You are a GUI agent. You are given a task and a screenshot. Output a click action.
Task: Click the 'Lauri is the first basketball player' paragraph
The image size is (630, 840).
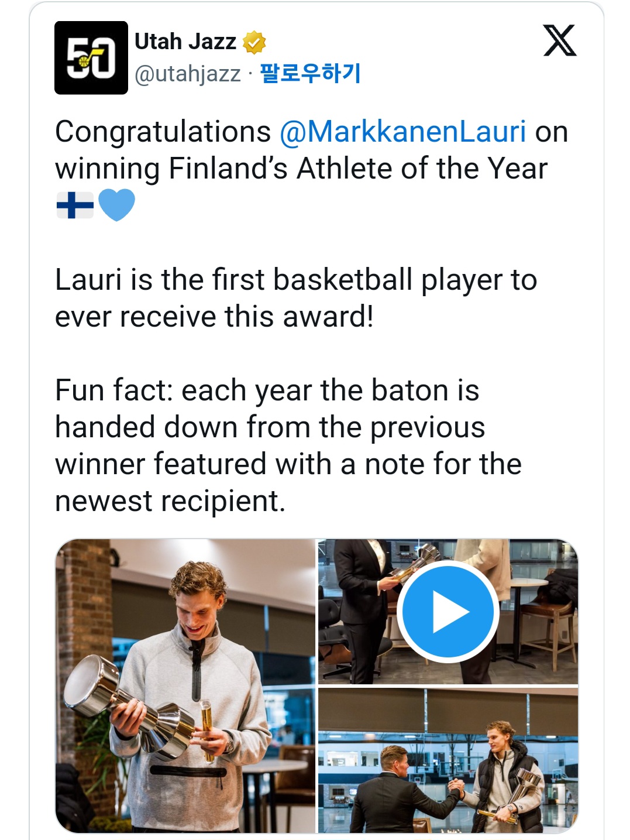[295, 298]
